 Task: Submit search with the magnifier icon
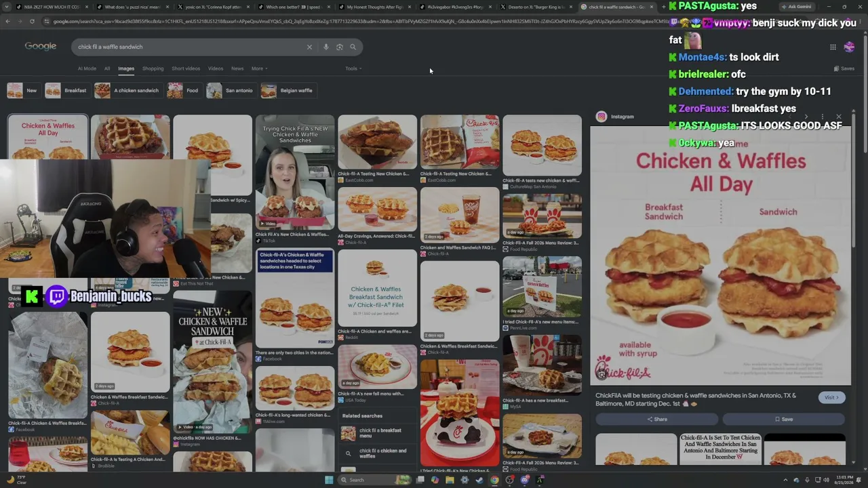353,47
